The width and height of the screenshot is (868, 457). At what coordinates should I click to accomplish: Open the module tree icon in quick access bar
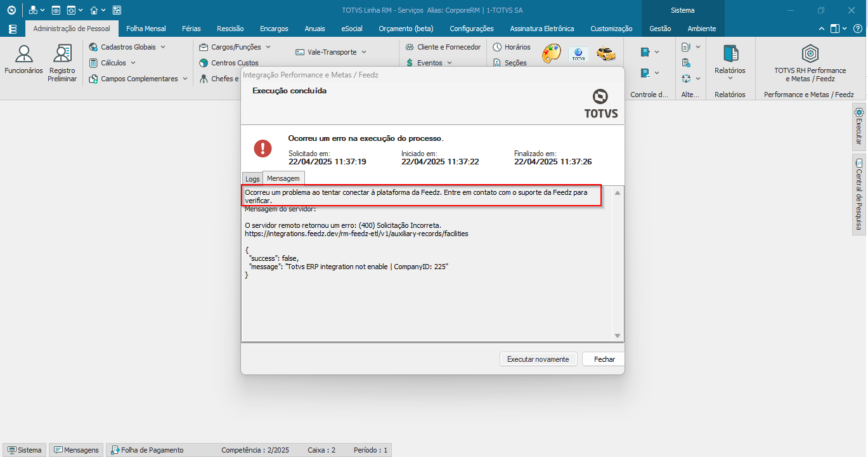[x=33, y=10]
